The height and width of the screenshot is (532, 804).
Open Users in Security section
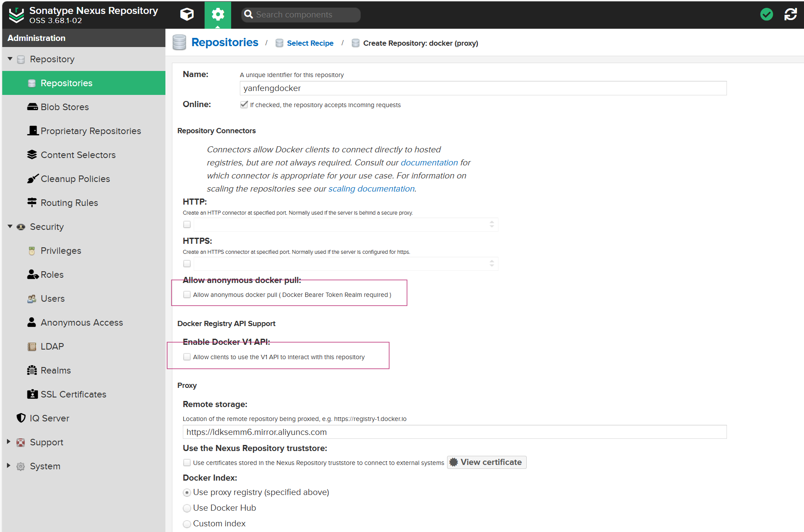click(x=53, y=299)
